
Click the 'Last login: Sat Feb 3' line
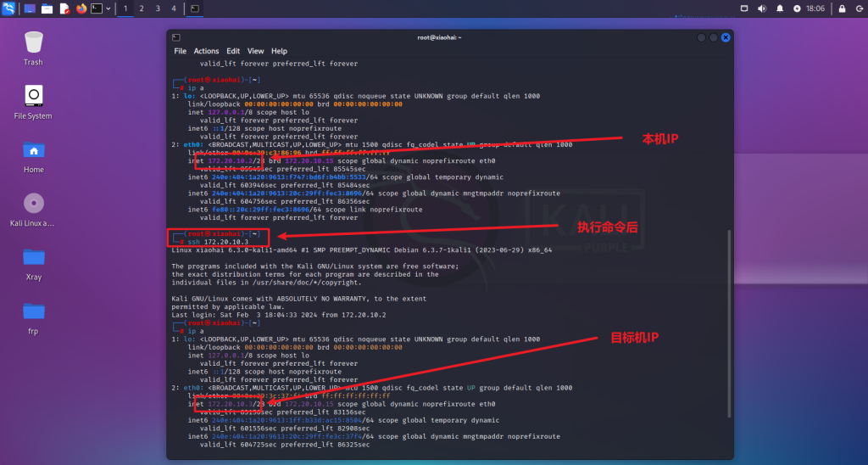tap(278, 315)
